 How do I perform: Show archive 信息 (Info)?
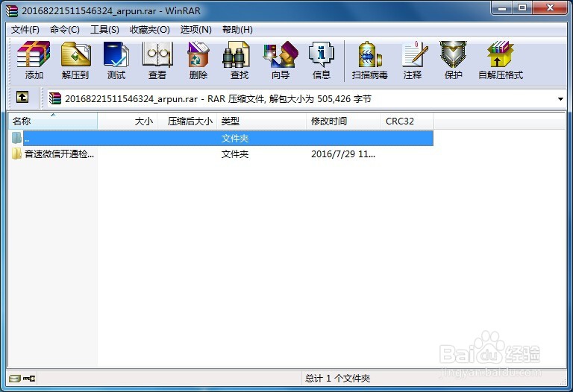[322, 60]
